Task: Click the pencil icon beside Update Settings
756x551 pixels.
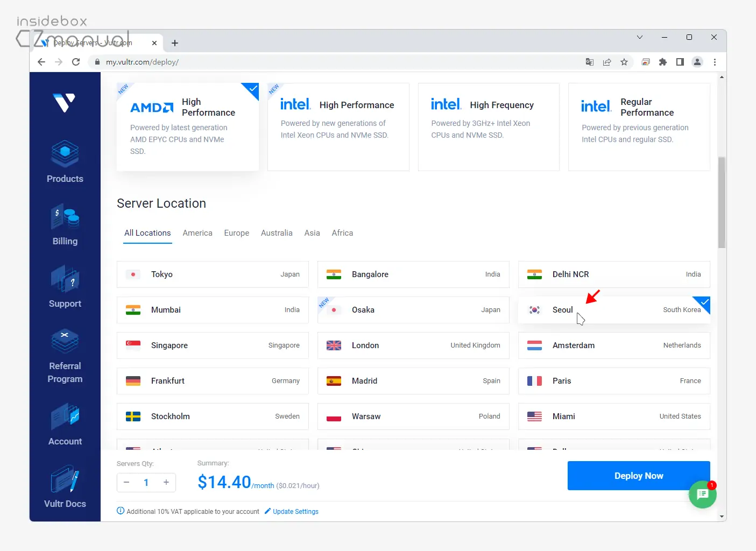Action: 267,511
